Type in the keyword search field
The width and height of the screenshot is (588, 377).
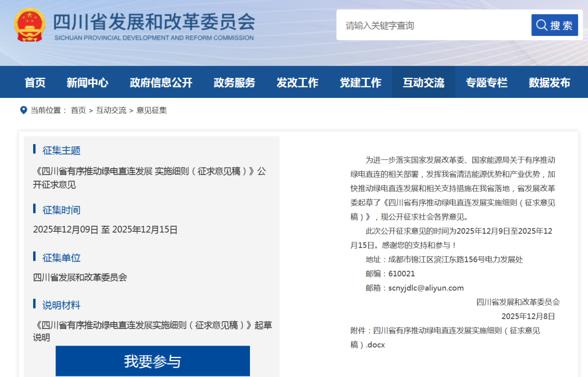pos(433,25)
